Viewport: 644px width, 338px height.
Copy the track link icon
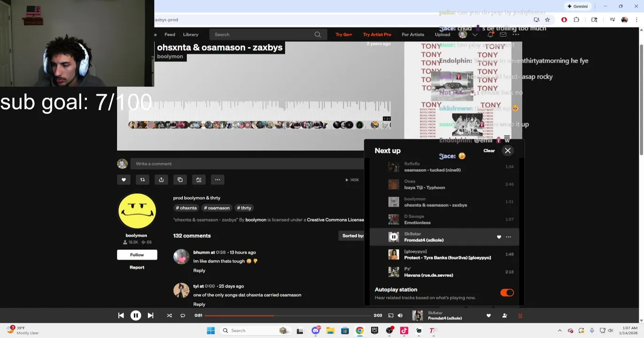[180, 180]
